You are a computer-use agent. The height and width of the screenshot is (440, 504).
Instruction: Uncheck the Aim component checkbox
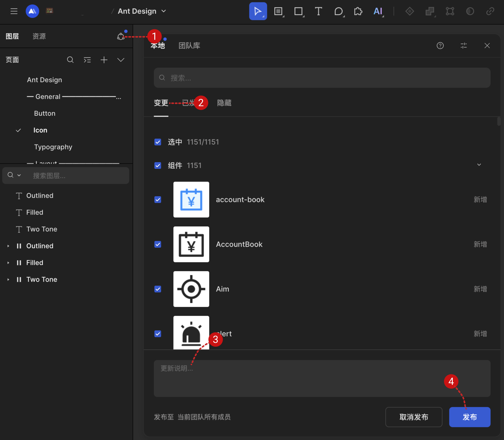(x=158, y=289)
